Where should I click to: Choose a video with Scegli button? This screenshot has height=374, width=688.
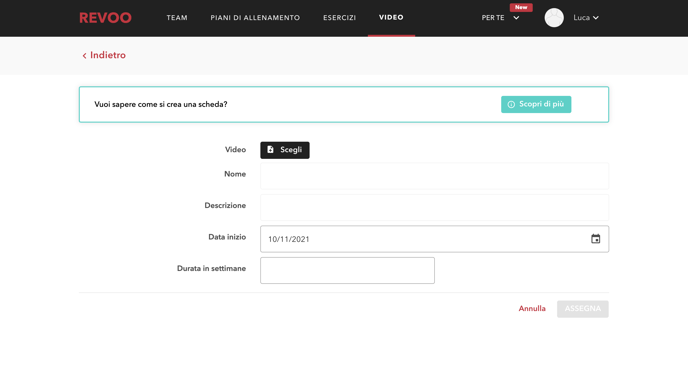[285, 150]
